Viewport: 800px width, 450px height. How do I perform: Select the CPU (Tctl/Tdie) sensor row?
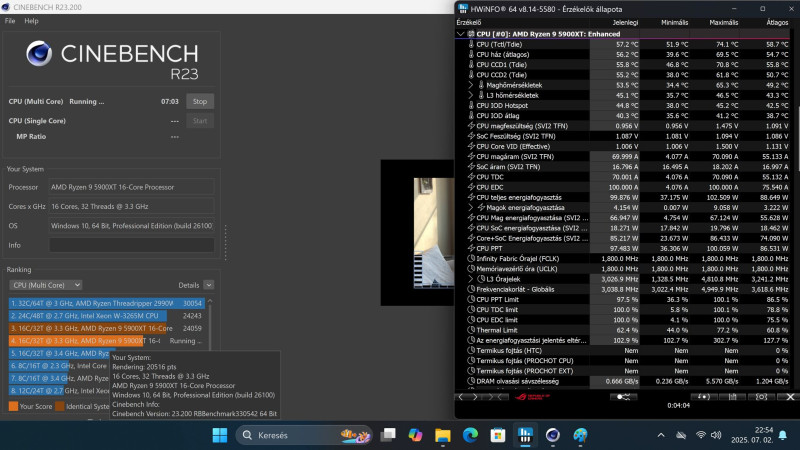[x=624, y=44]
